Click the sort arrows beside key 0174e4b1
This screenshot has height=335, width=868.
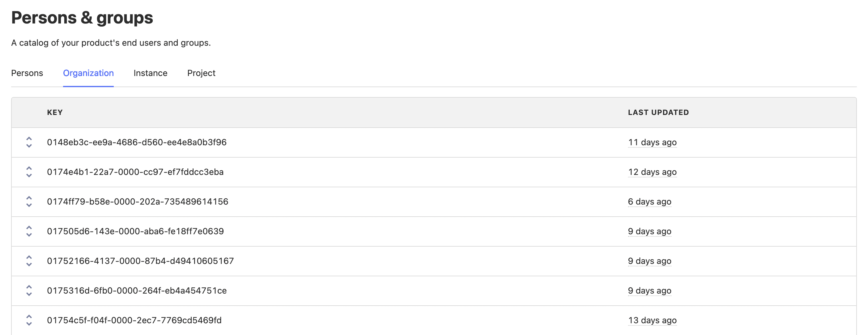click(29, 172)
